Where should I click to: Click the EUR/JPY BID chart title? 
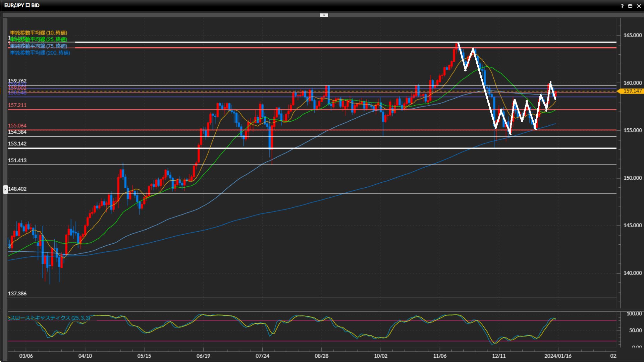pos(22,5)
